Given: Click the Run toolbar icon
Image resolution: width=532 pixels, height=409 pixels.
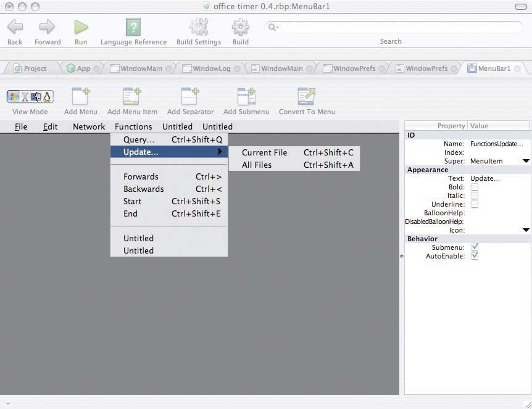Looking at the screenshot, I should pyautogui.click(x=81, y=27).
